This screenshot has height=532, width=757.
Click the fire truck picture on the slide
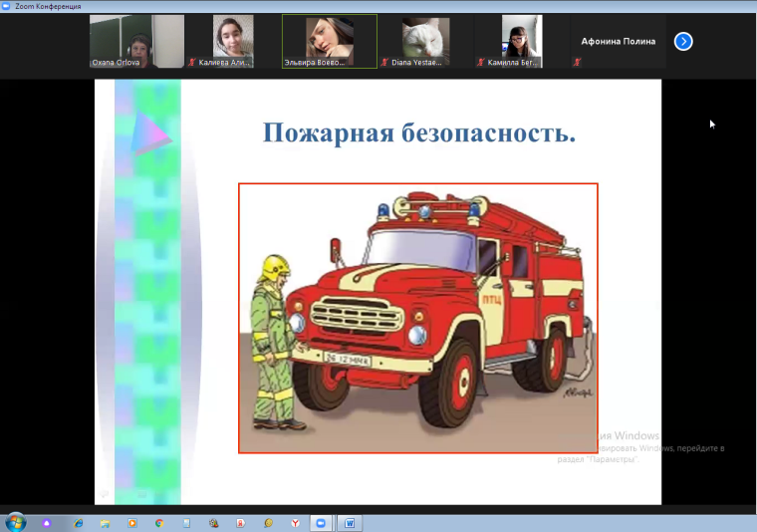418,318
